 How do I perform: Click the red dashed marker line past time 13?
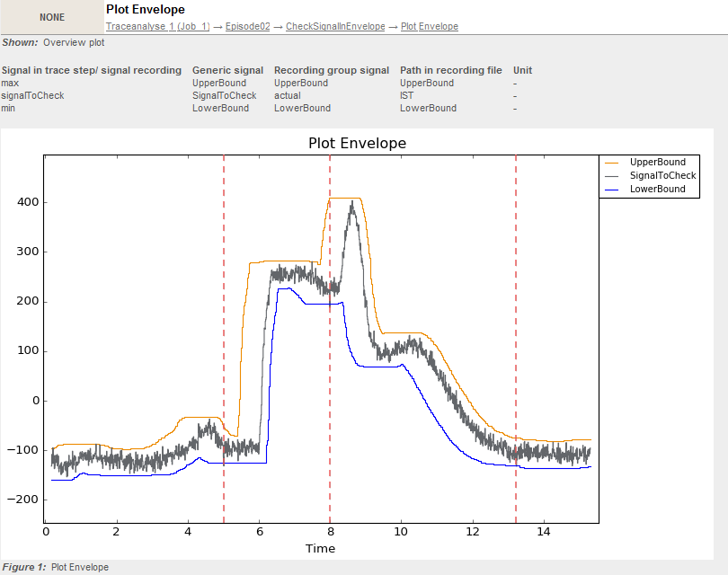pos(516,340)
